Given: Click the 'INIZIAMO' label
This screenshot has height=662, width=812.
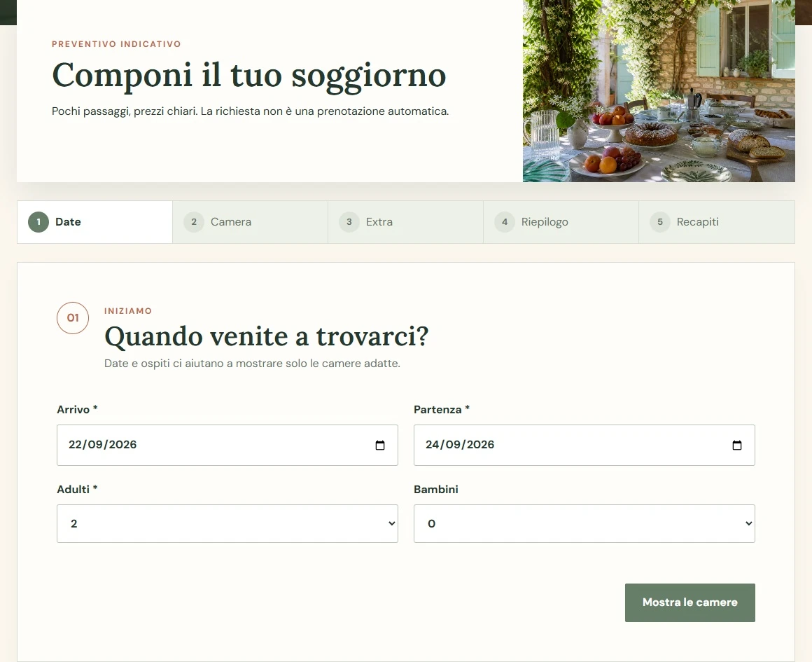Looking at the screenshot, I should coord(128,311).
